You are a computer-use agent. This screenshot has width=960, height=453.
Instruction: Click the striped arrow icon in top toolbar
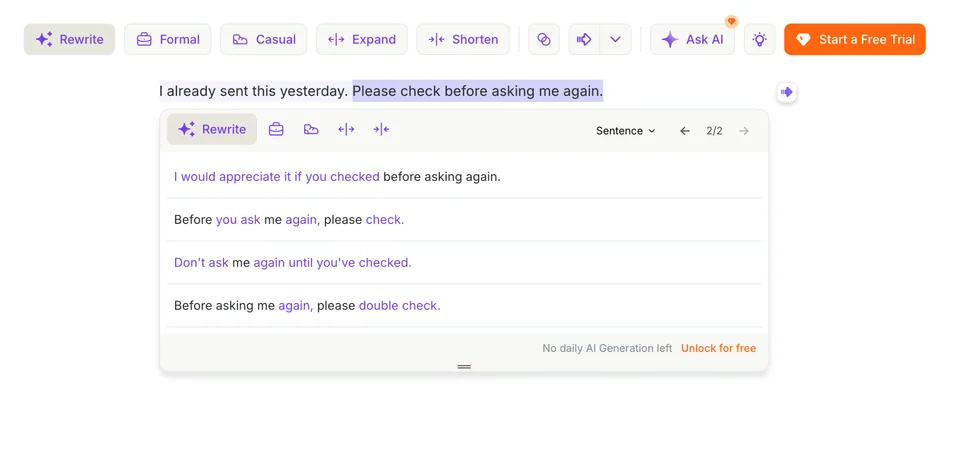[584, 39]
